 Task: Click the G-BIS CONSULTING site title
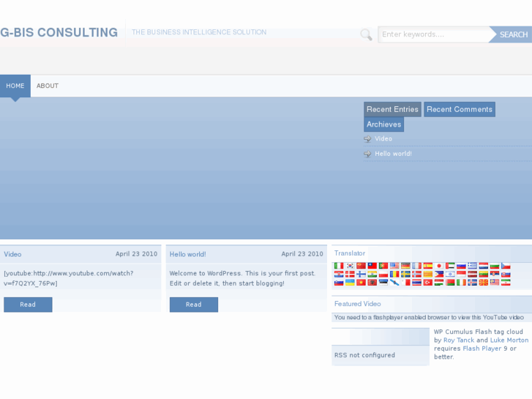click(x=59, y=33)
